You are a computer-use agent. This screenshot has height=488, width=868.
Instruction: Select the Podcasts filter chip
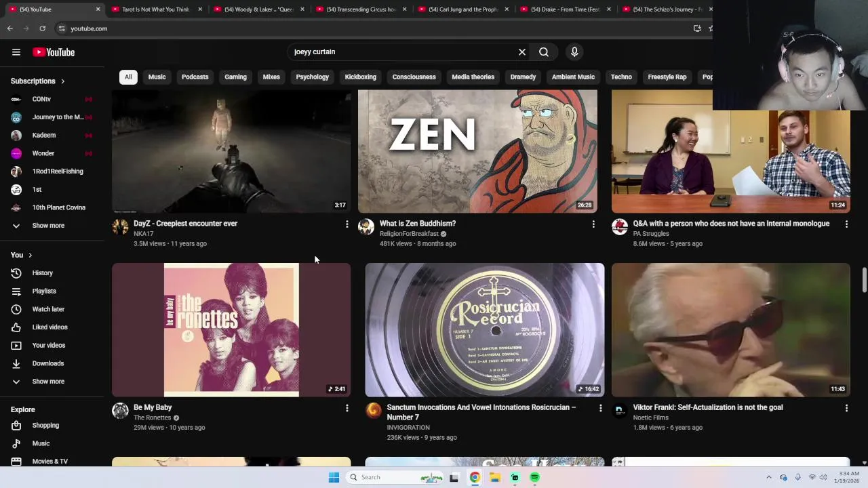(195, 77)
